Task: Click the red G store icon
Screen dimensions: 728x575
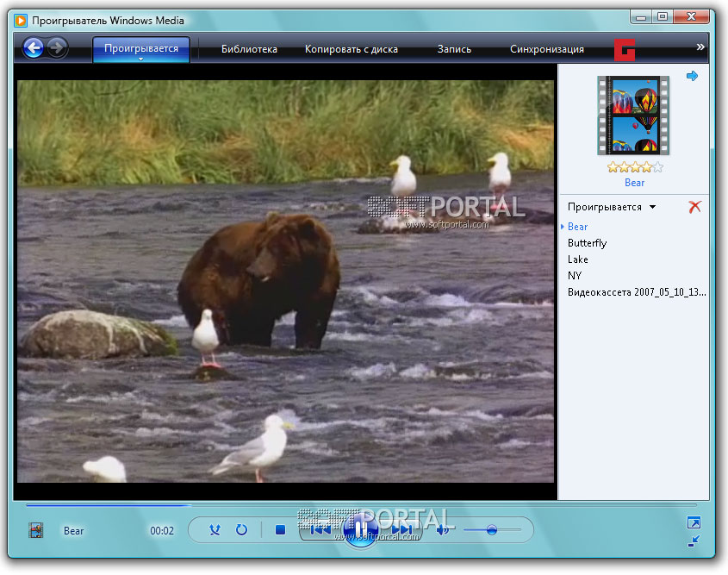Action: 625,50
